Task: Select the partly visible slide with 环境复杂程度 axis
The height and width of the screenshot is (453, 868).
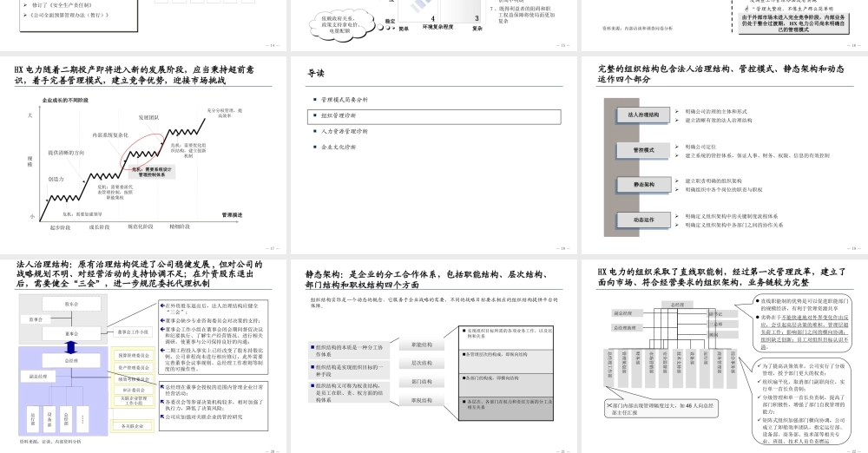Action: tap(434, 25)
